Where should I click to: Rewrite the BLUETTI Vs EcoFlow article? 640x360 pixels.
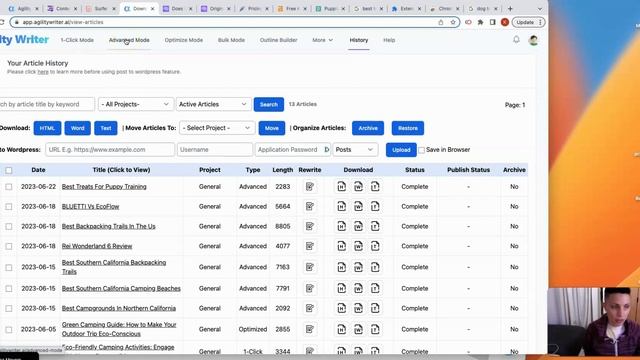[x=310, y=207]
